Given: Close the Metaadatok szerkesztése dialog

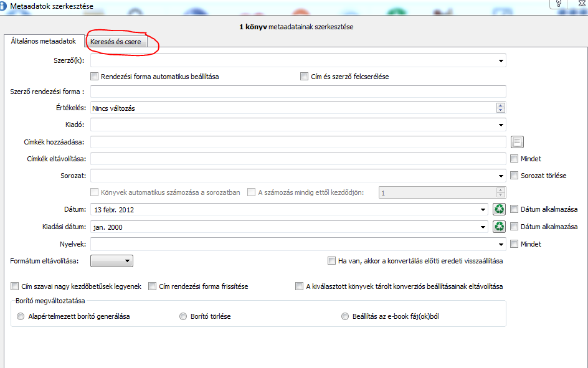Looking at the screenshot, I should point(581,3).
